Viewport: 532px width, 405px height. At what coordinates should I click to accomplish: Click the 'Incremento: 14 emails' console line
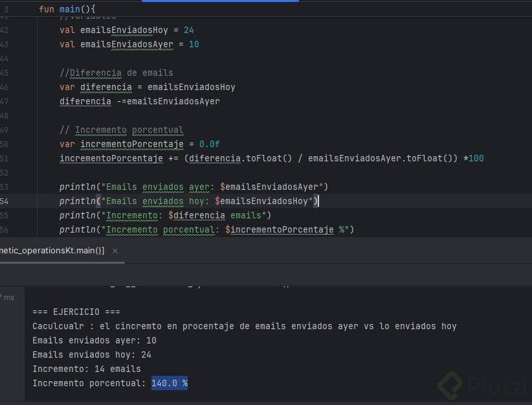[86, 369]
